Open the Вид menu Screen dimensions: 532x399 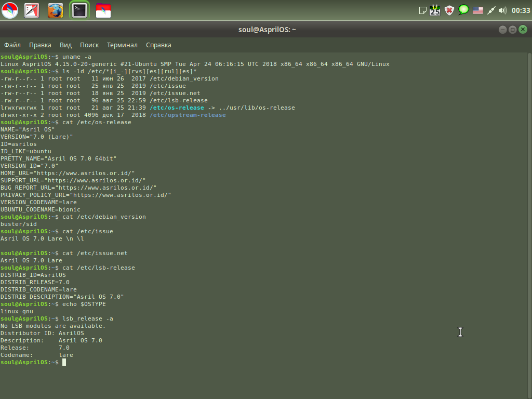[x=65, y=45]
